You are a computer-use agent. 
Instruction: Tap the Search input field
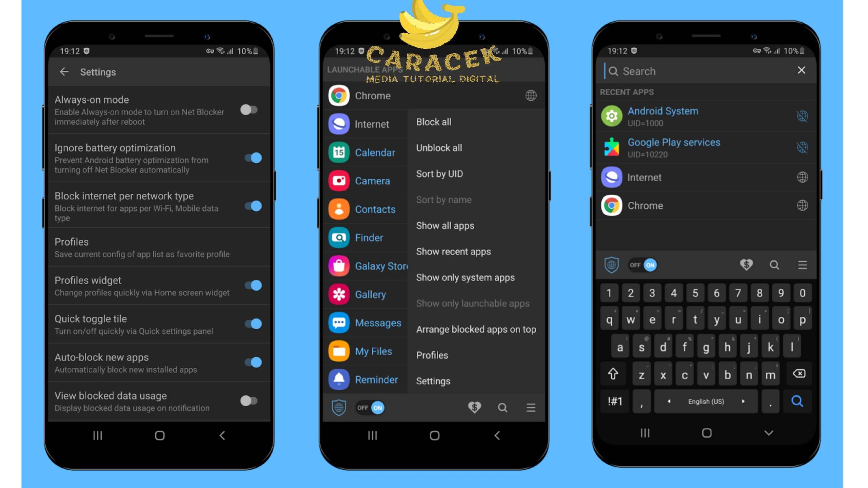[701, 70]
